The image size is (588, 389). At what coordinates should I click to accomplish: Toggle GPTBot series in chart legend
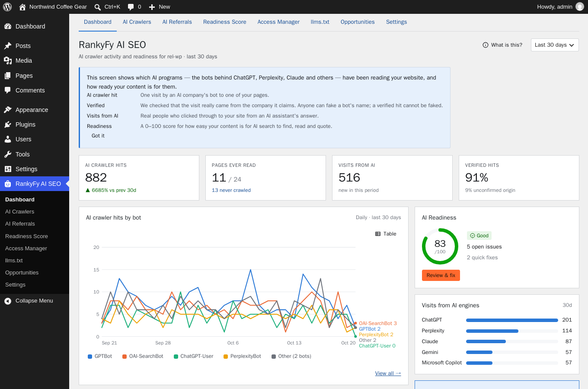pos(100,356)
